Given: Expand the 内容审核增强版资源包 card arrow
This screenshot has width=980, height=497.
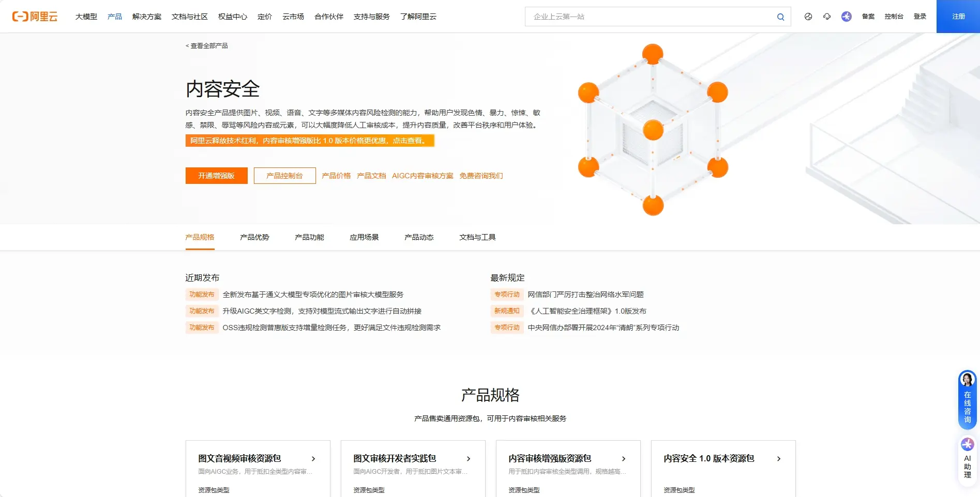Looking at the screenshot, I should click(x=624, y=459).
